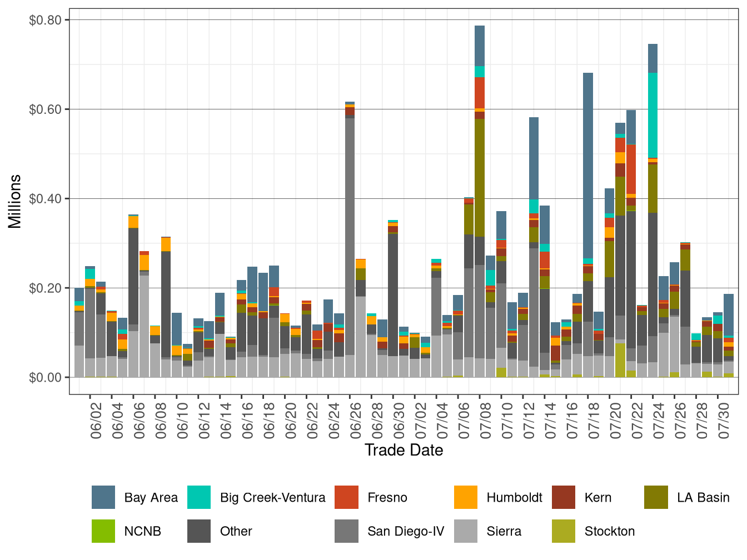Click the San Diego-IV legend swatch

(346, 531)
